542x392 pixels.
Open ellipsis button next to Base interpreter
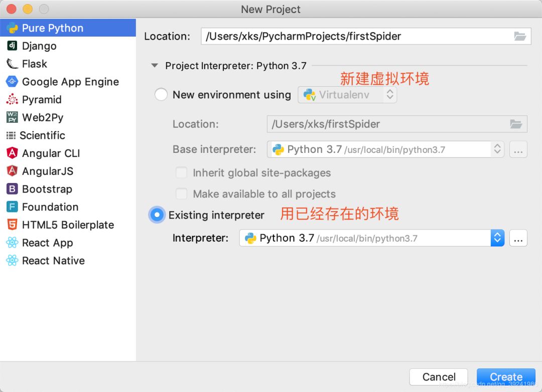pos(518,149)
